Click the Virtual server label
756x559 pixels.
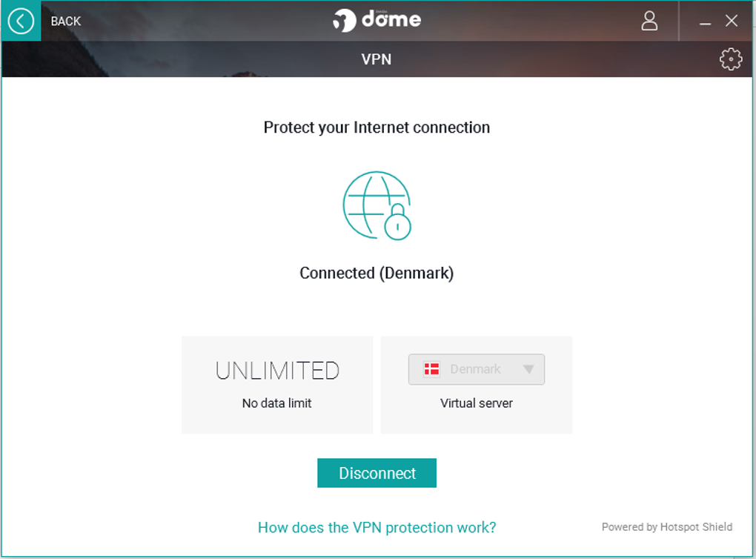477,403
